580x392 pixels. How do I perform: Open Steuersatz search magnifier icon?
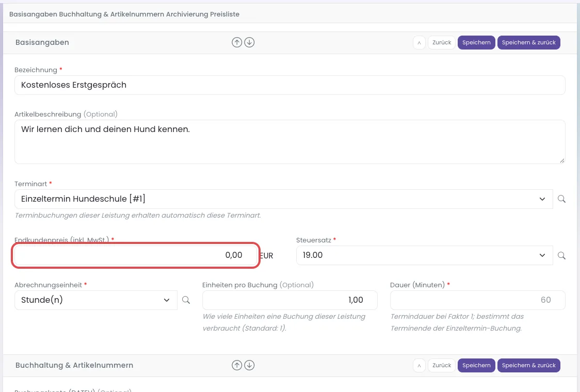pos(561,255)
